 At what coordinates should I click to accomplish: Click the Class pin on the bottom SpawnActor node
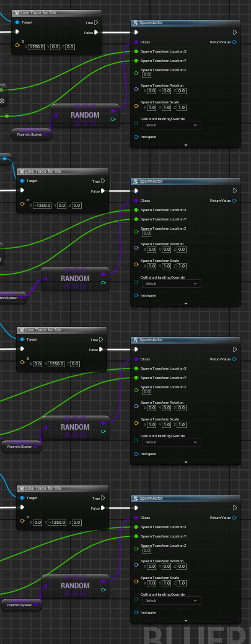[x=136, y=518]
